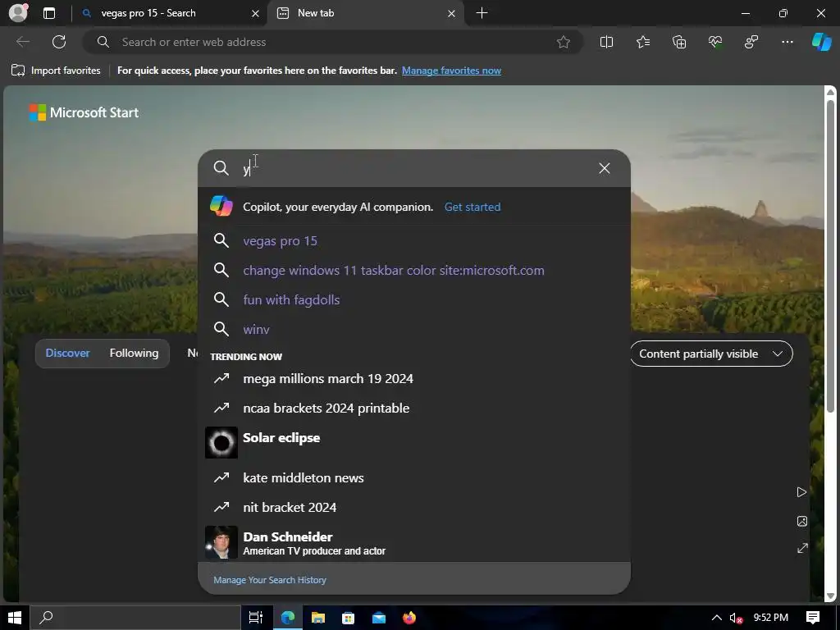This screenshot has height=630, width=840.
Task: Open the Favorites list icon
Action: tap(643, 42)
